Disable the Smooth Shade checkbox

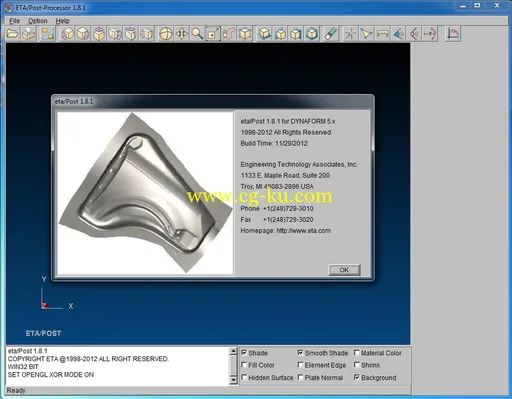point(300,353)
